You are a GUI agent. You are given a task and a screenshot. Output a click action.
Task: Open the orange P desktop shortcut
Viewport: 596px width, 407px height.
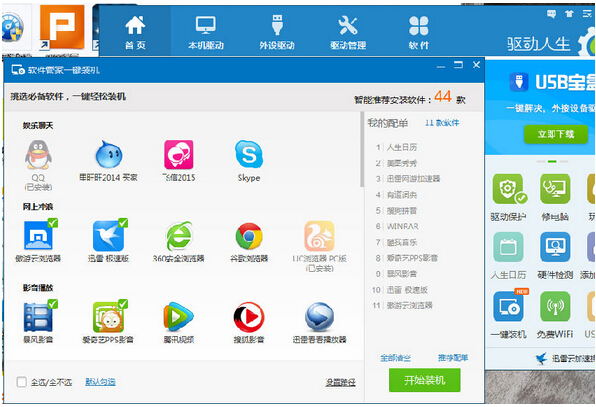(62, 27)
